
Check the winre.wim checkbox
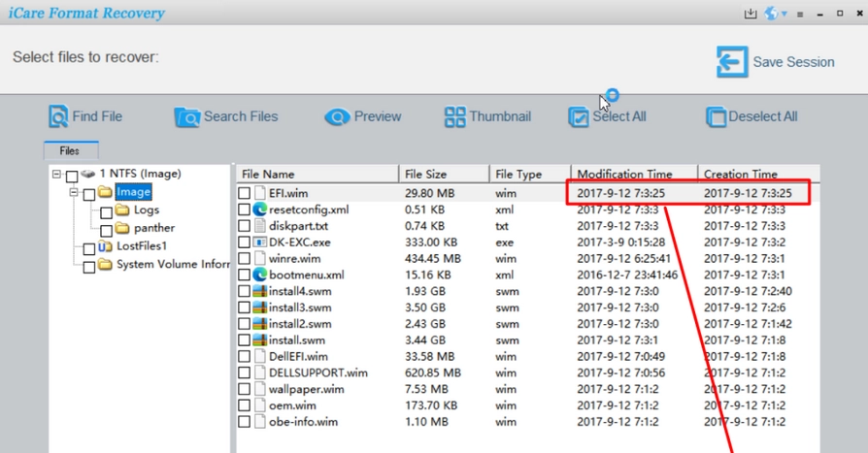tap(244, 258)
